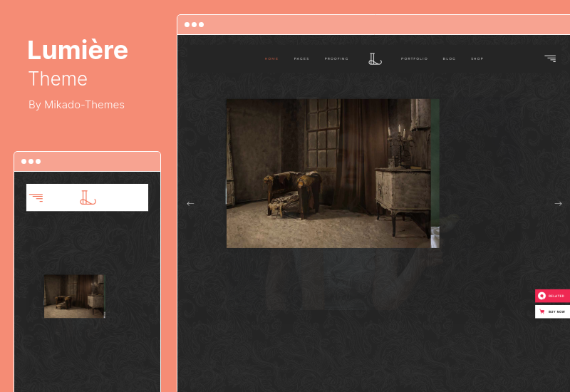Viewport: 570px width, 392px height.
Task: Open the SHOP menu item
Action: (x=477, y=58)
